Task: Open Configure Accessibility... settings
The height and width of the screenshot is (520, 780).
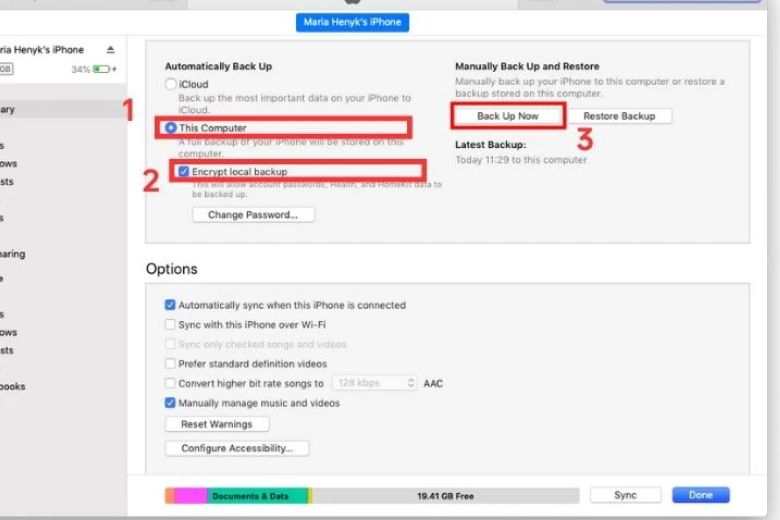Action: [x=236, y=448]
